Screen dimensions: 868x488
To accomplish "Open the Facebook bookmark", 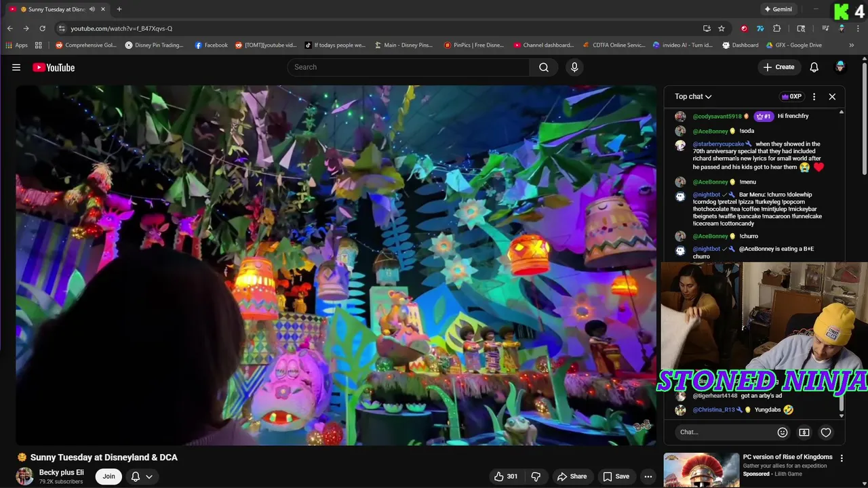I will point(211,45).
